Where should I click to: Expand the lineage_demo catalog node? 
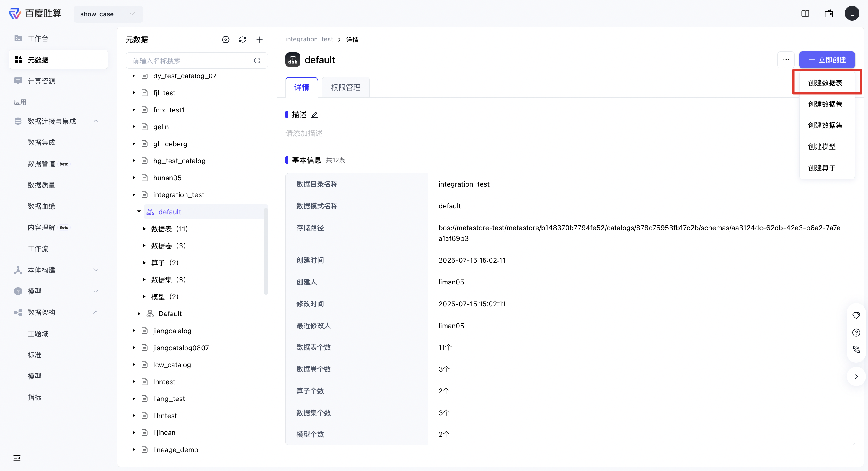pyautogui.click(x=133, y=450)
